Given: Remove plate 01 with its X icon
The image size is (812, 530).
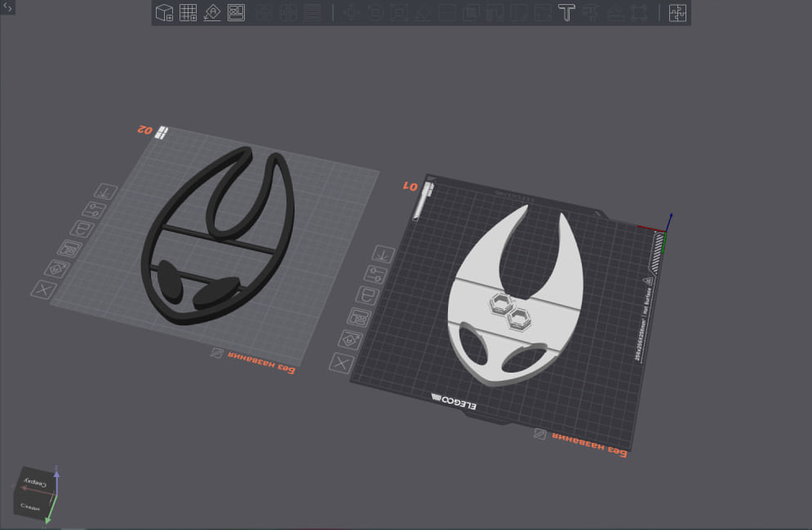Looking at the screenshot, I should [x=341, y=363].
